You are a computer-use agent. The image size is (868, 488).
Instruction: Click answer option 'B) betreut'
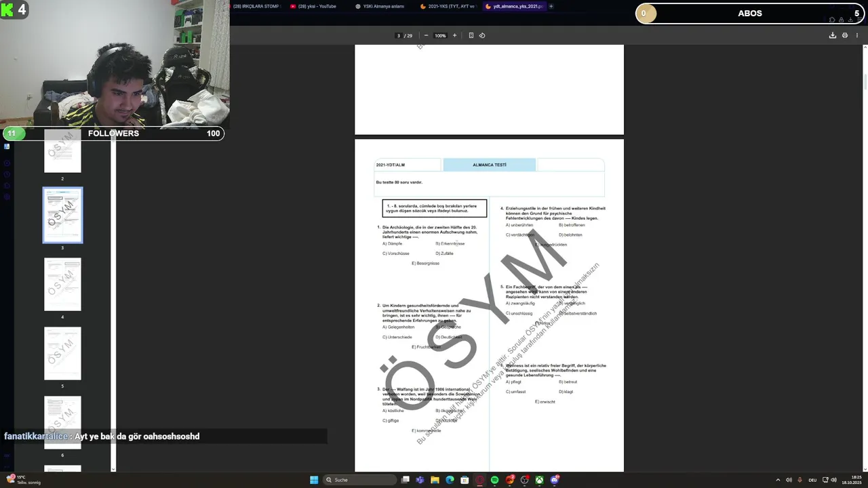(x=568, y=382)
